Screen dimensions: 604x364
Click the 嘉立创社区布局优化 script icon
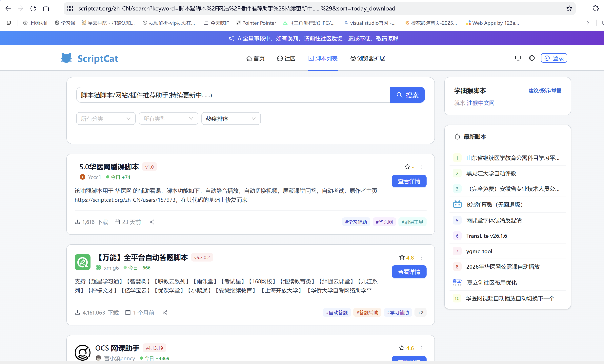pyautogui.click(x=457, y=282)
